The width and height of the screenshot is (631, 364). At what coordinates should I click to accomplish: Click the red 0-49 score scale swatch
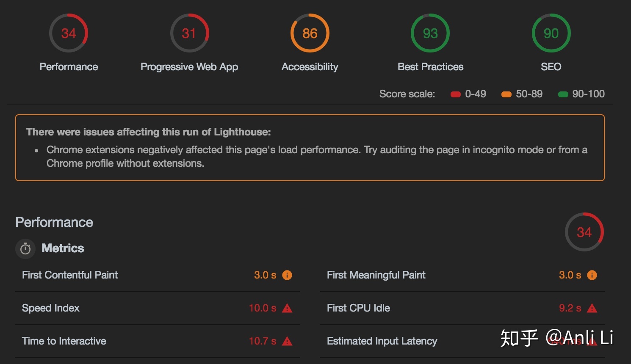pyautogui.click(x=456, y=94)
